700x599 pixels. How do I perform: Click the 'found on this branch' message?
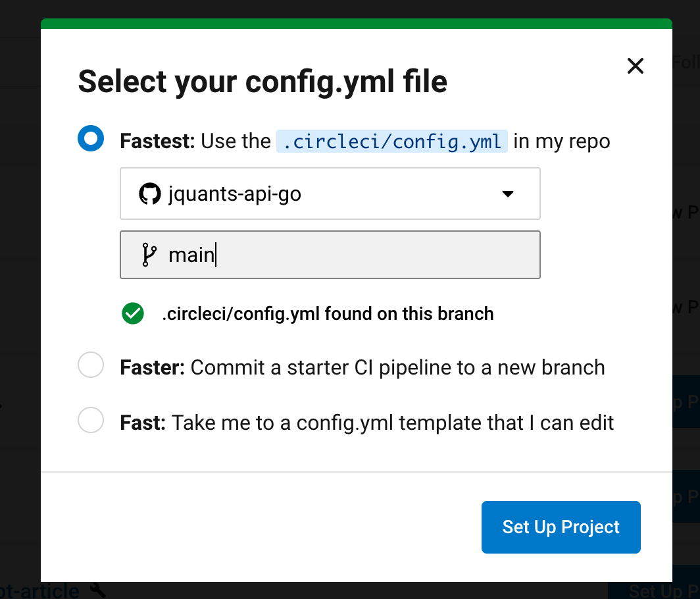click(x=328, y=314)
